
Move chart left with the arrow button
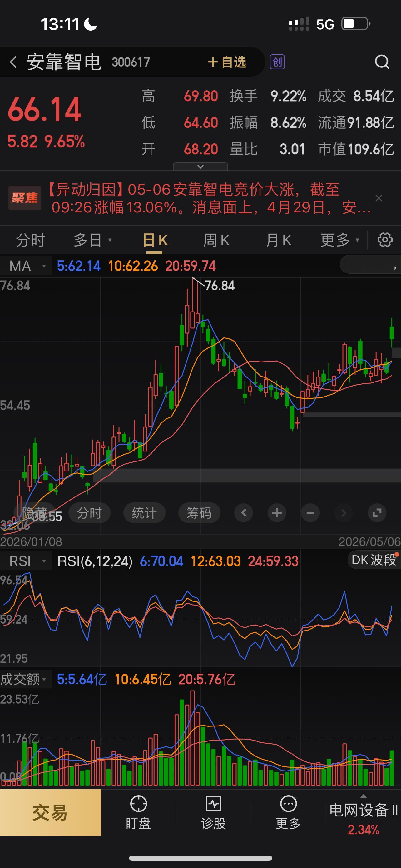coord(244,513)
